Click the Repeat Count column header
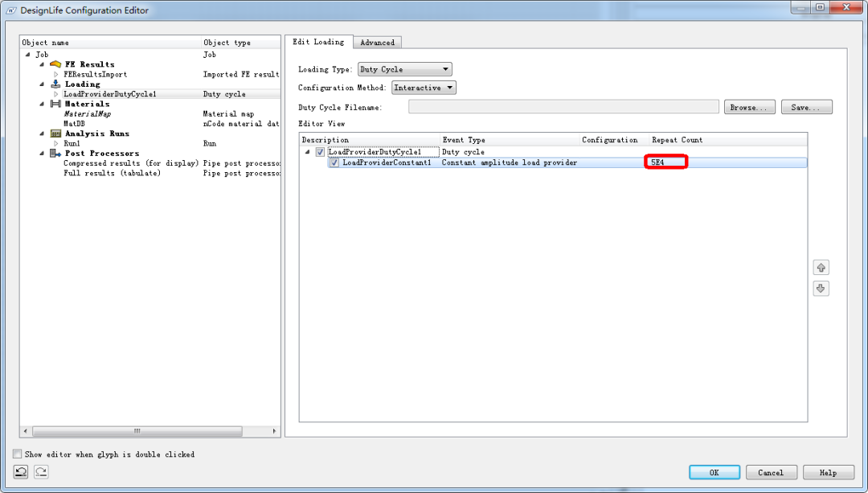This screenshot has width=868, height=493. tap(728, 140)
